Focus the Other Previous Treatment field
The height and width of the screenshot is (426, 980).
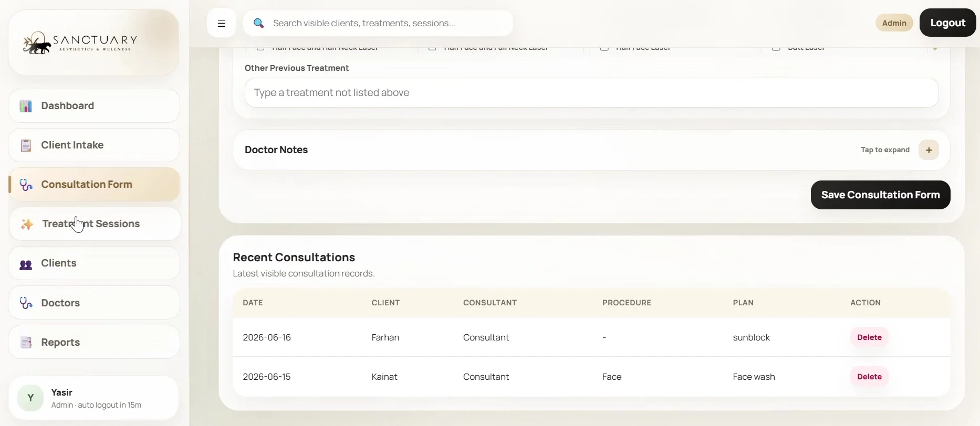[591, 93]
